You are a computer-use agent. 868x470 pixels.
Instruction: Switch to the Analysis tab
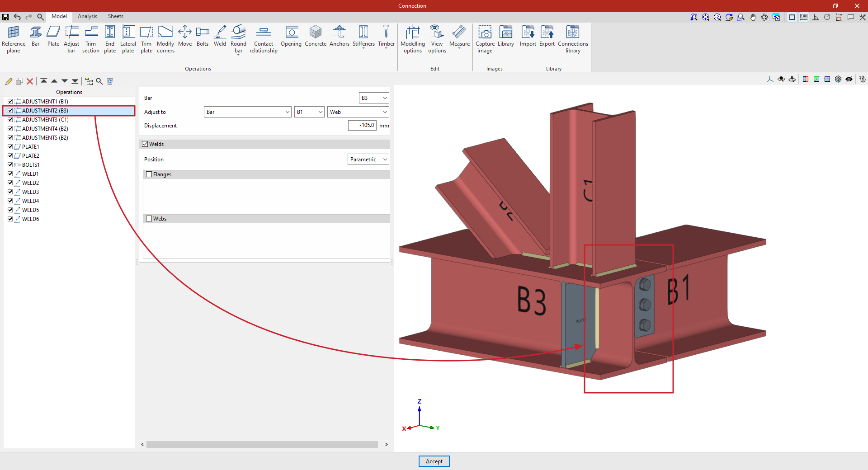[x=87, y=16]
